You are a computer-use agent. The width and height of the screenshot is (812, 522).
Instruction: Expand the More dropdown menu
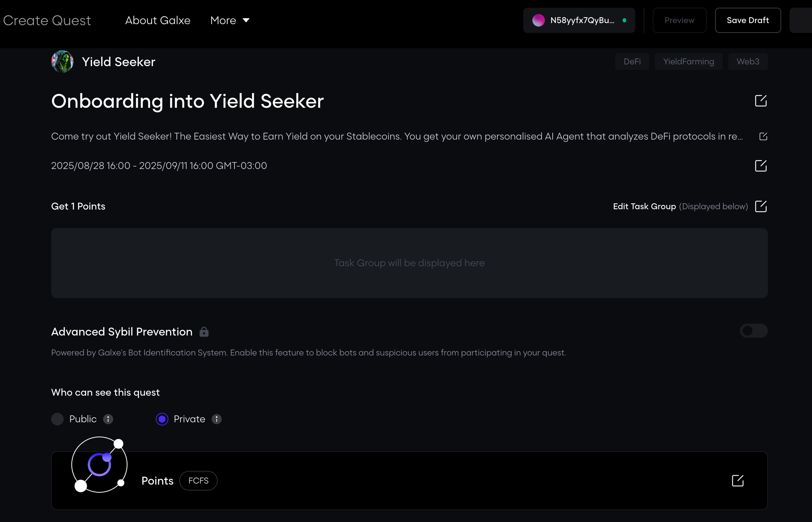230,20
